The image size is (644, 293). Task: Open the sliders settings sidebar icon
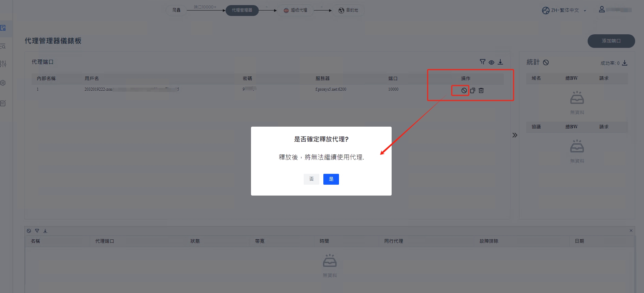pyautogui.click(x=3, y=64)
